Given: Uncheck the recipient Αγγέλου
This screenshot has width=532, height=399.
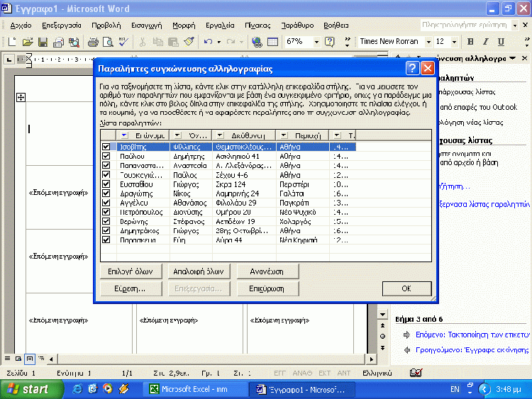Looking at the screenshot, I should point(106,203).
